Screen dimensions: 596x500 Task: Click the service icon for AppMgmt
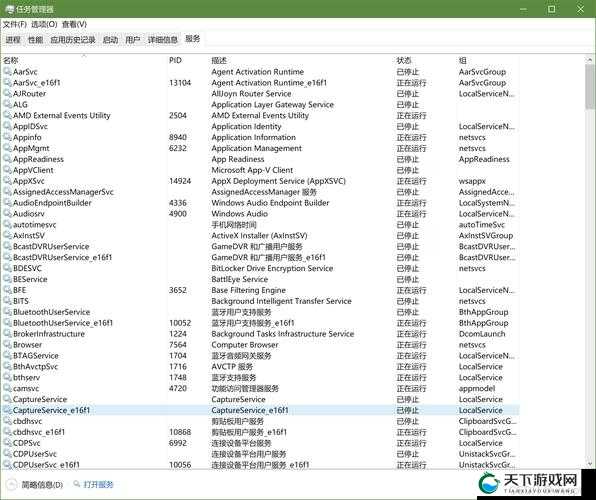[7, 148]
